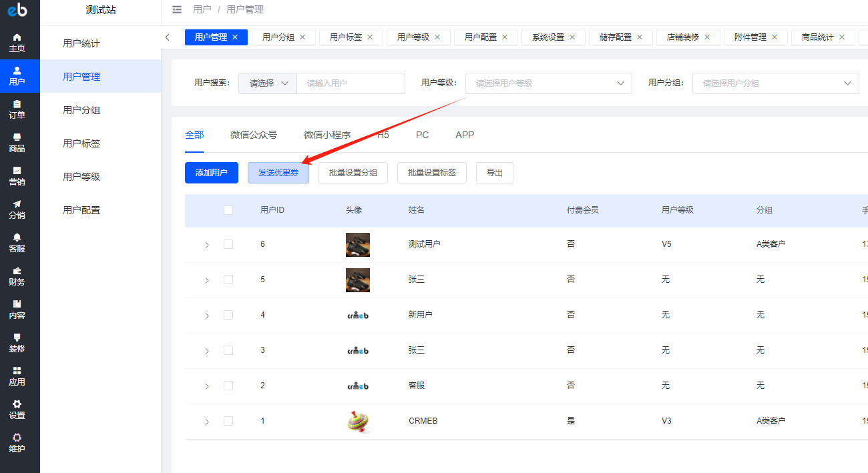
Task: Click the 请输入用户 search input field
Action: (x=351, y=83)
